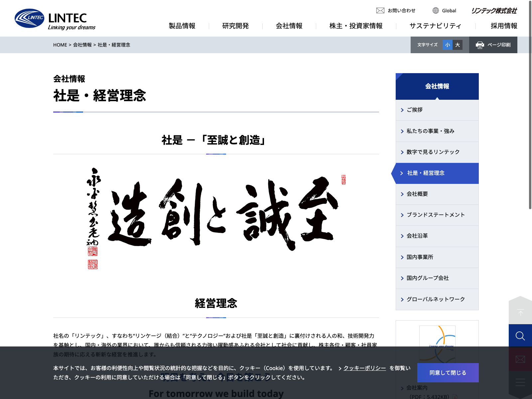Viewport: 532px width, 399px height.
Task: Open the floating mail contact icon
Action: pos(520,359)
